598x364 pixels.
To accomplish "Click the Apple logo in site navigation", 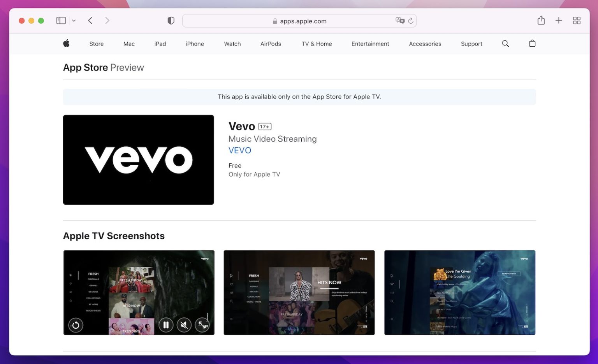I will 66,43.
